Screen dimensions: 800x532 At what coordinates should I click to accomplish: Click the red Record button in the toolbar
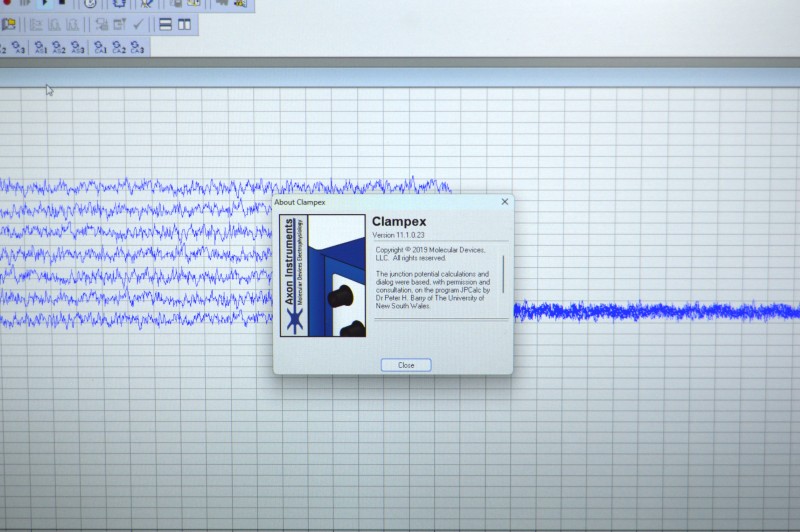pos(6,3)
